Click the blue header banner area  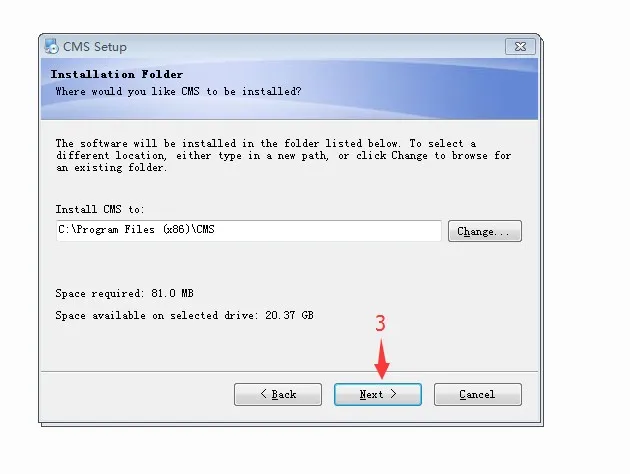289,89
